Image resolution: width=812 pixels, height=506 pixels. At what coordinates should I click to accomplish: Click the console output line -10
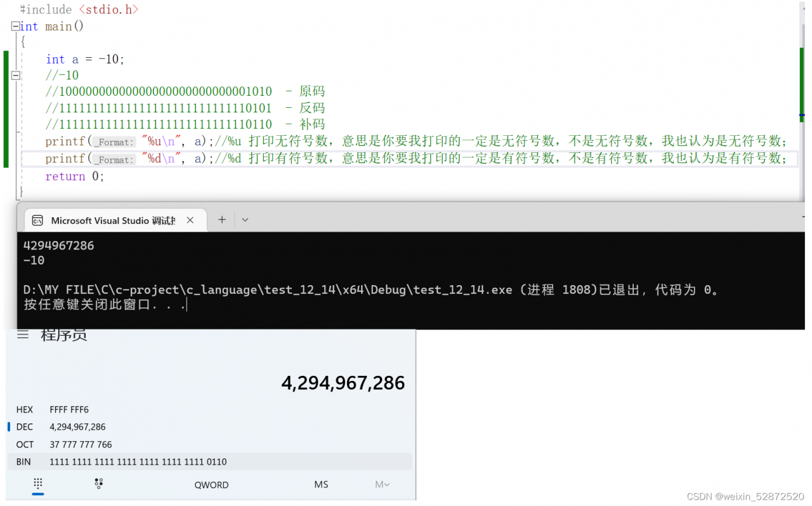click(34, 260)
